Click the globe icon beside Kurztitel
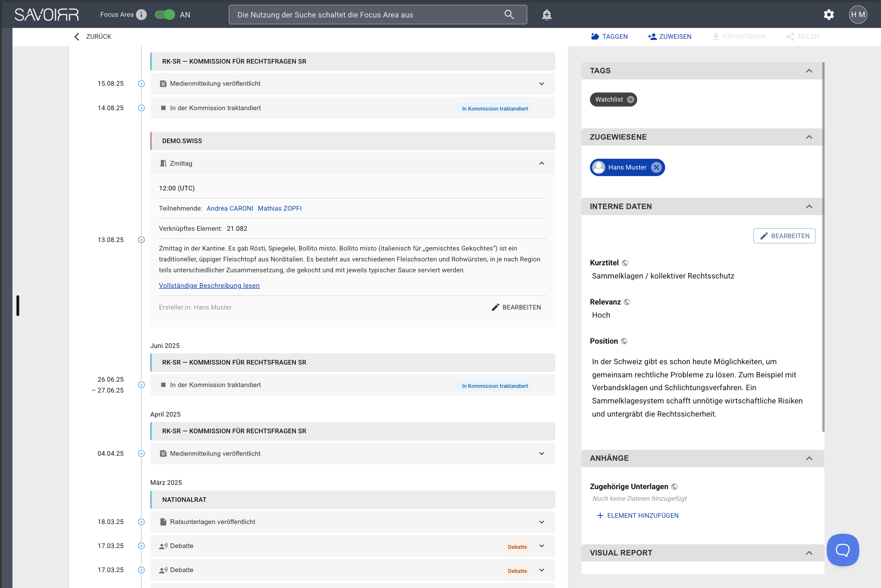 pos(625,263)
